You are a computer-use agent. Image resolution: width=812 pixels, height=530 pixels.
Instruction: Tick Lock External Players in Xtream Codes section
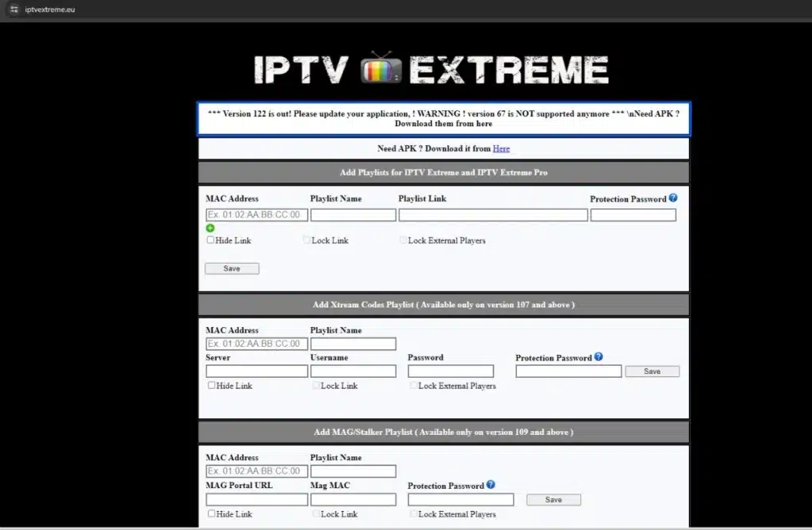pyautogui.click(x=414, y=386)
